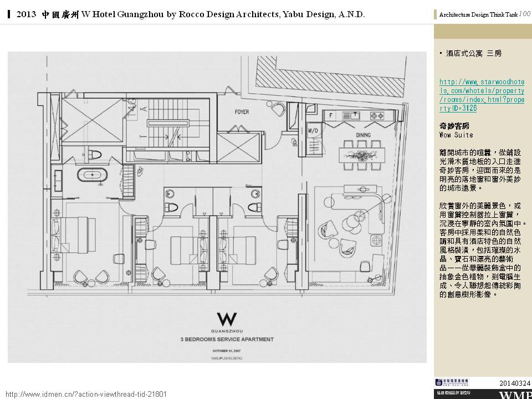Click the W/D laundry closet label
532x399 pixels.
tap(313, 131)
